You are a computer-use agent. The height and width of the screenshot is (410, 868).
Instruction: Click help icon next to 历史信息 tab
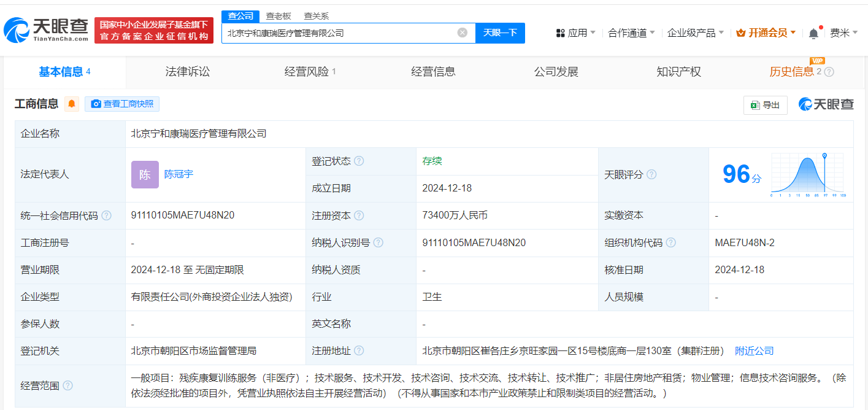(x=829, y=72)
